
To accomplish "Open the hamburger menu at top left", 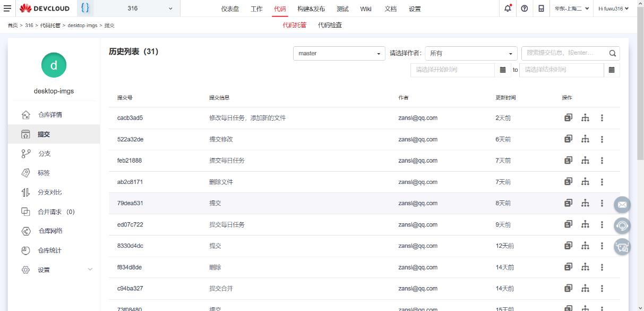I will click(7, 9).
